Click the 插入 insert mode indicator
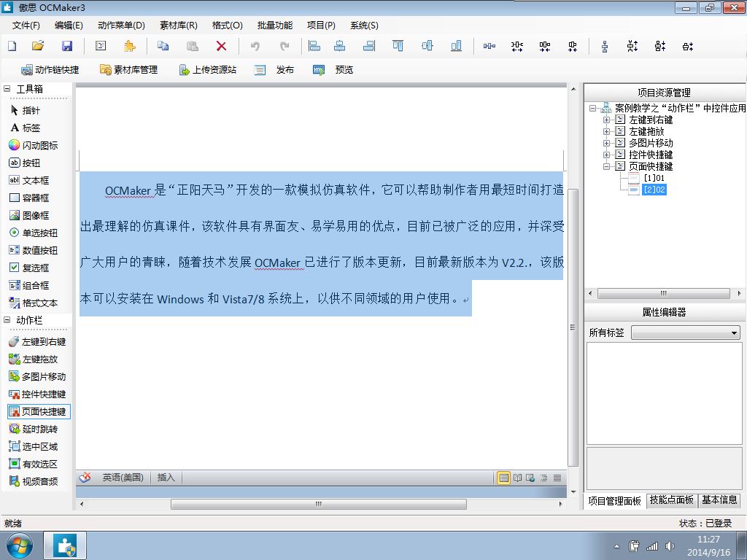Image resolution: width=747 pixels, height=560 pixels. coord(166,477)
